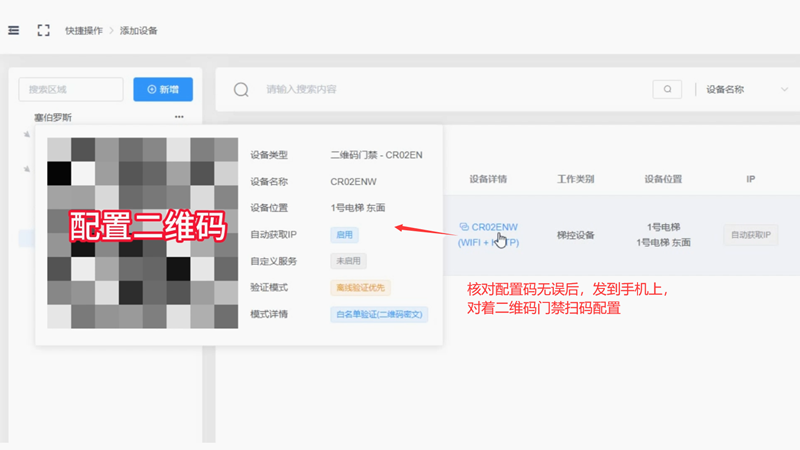Click the large magnifier search icon

pyautogui.click(x=241, y=90)
